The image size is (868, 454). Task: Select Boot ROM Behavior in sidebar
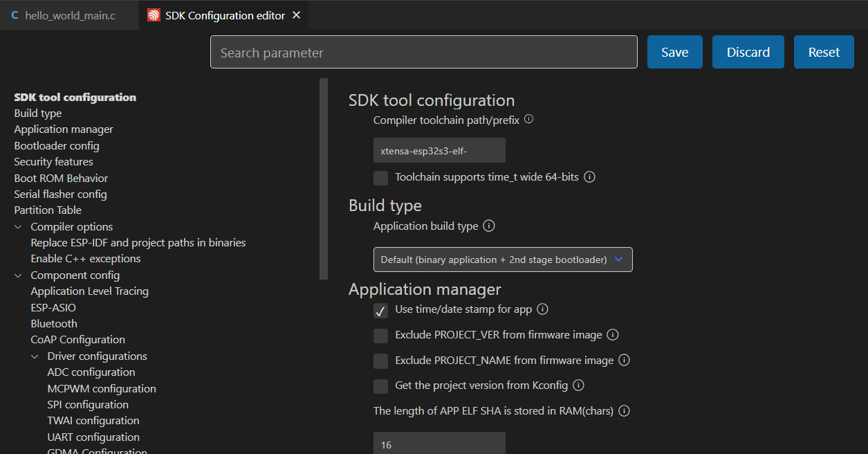pyautogui.click(x=61, y=178)
